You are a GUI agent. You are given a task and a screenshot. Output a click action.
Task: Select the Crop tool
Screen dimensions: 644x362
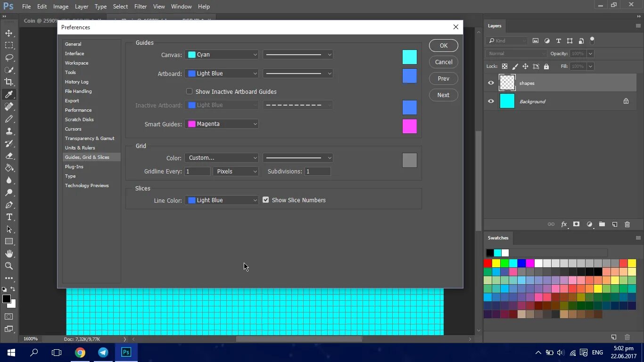[x=8, y=82]
